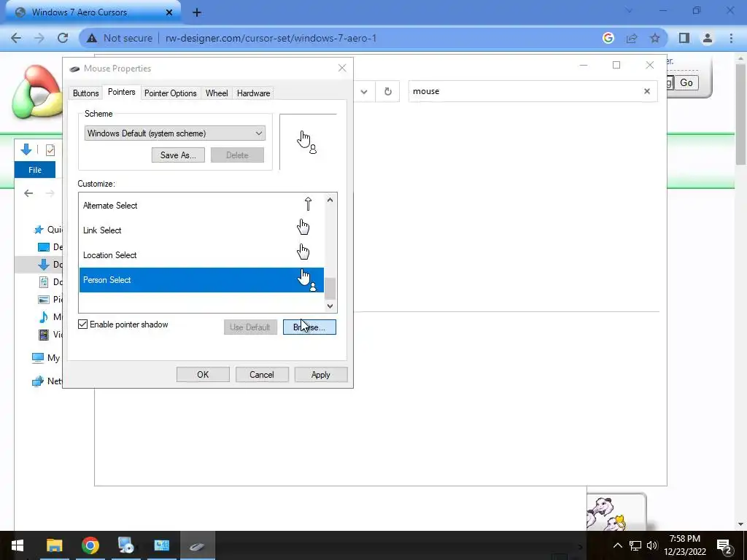Open the volume control in tray
747x560 pixels.
pos(652,545)
